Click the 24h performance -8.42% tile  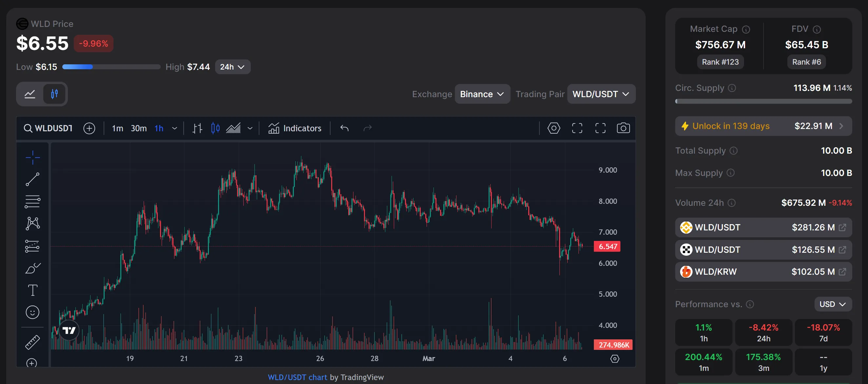763,332
